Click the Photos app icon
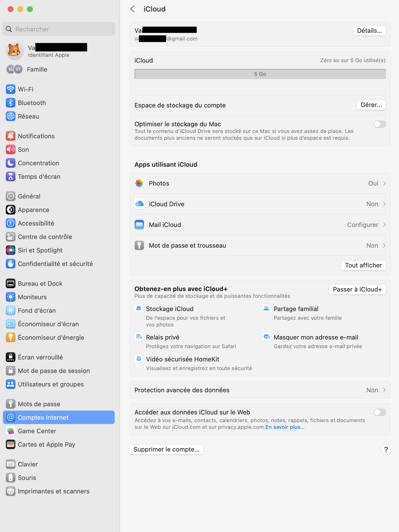Viewport: 399px width, 532px height. click(x=139, y=183)
